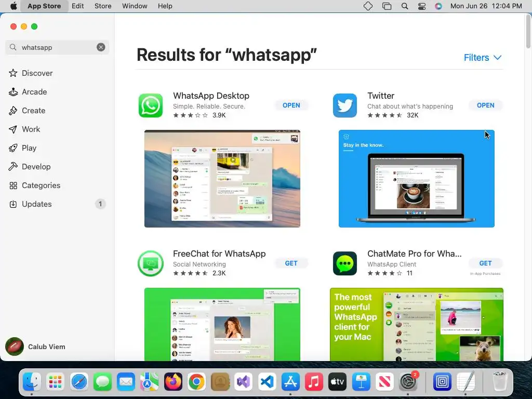Open the Store menu
Viewport: 532px width, 399px height.
103,6
